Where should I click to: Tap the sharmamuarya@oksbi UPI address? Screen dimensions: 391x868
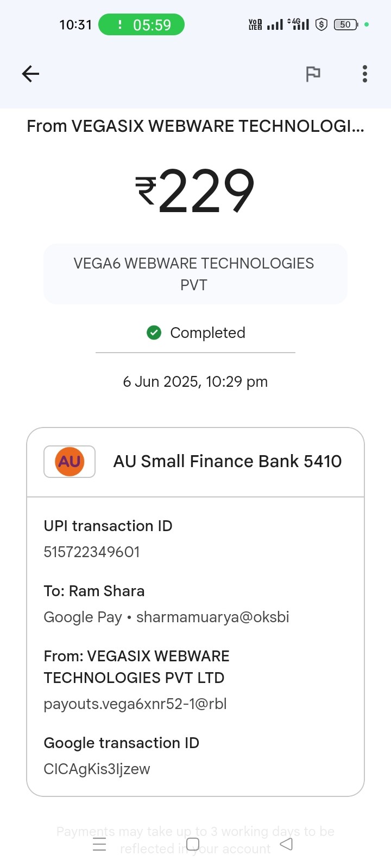point(212,617)
